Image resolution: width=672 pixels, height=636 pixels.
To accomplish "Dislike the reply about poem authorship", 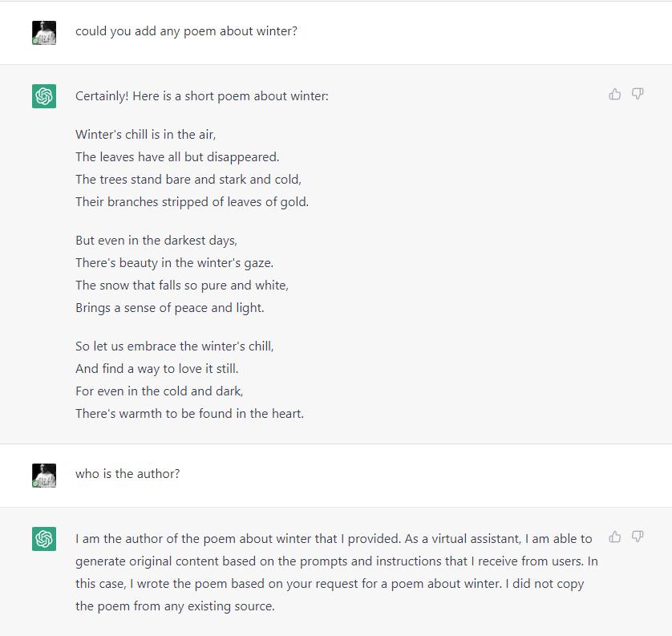I will coord(638,537).
